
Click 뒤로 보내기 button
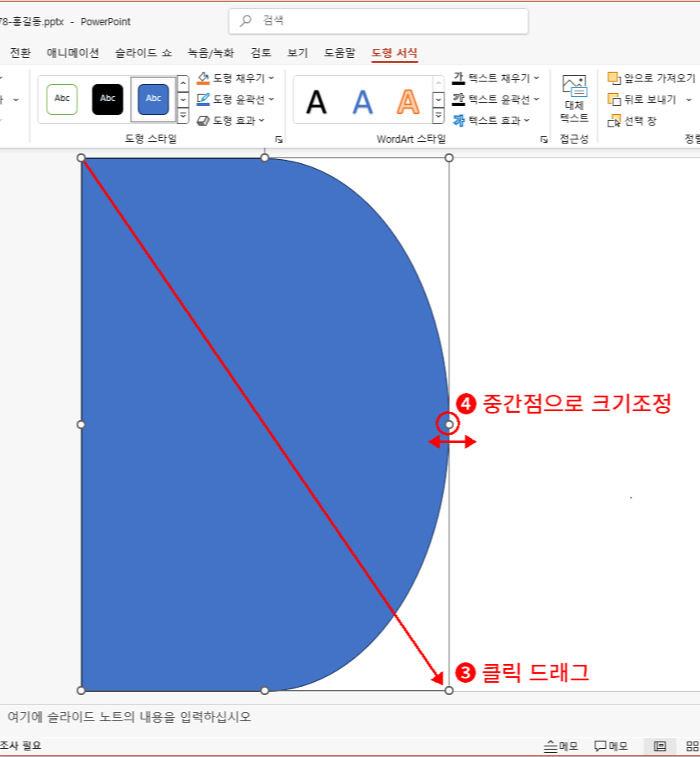coord(642,100)
